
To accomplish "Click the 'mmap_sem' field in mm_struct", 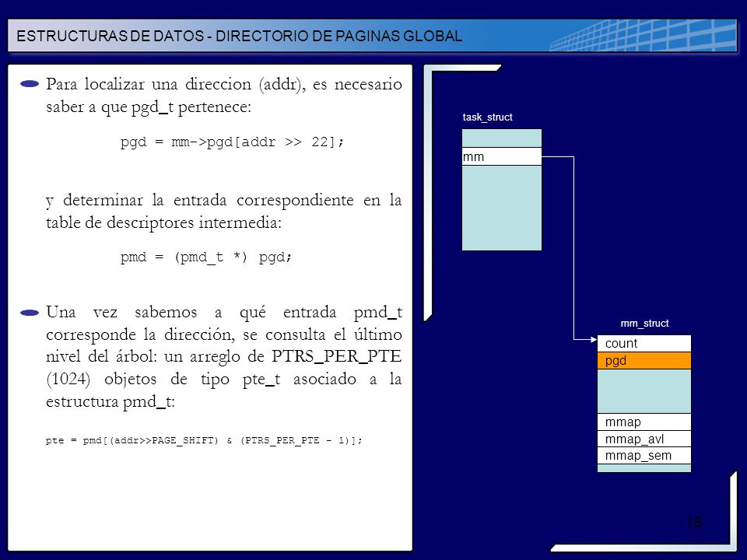I will tap(644, 456).
